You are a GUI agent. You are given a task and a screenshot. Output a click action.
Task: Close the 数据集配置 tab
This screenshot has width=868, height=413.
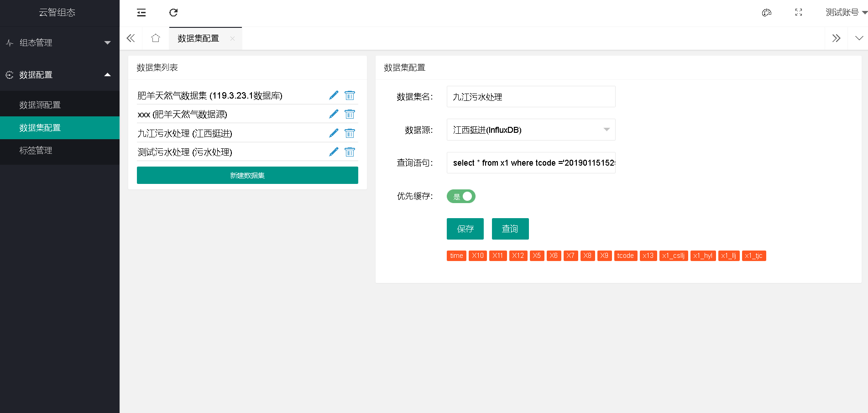point(233,39)
